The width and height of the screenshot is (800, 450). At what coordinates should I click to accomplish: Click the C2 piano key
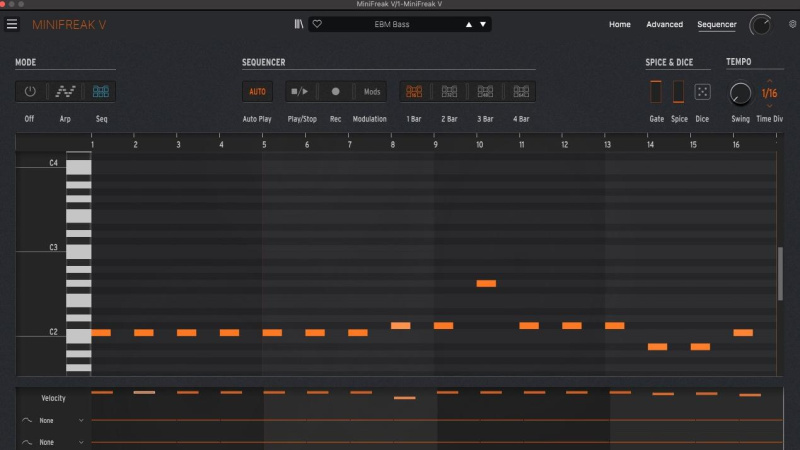point(79,336)
